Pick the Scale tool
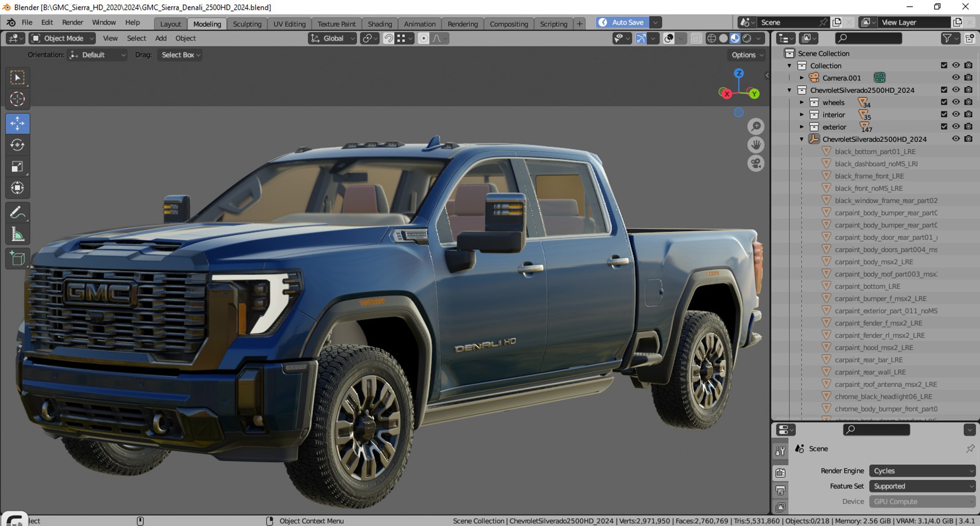This screenshot has width=980, height=526. coord(17,167)
